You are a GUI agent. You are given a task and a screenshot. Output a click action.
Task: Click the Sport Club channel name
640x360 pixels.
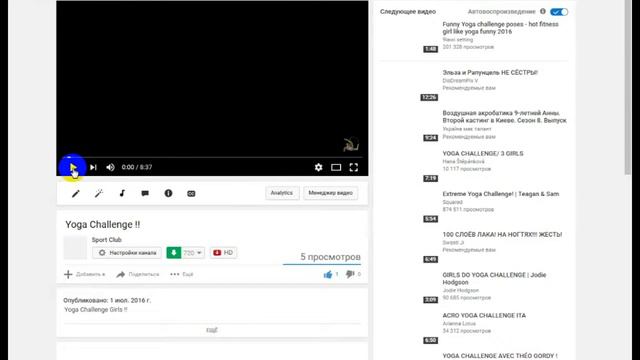coord(107,240)
